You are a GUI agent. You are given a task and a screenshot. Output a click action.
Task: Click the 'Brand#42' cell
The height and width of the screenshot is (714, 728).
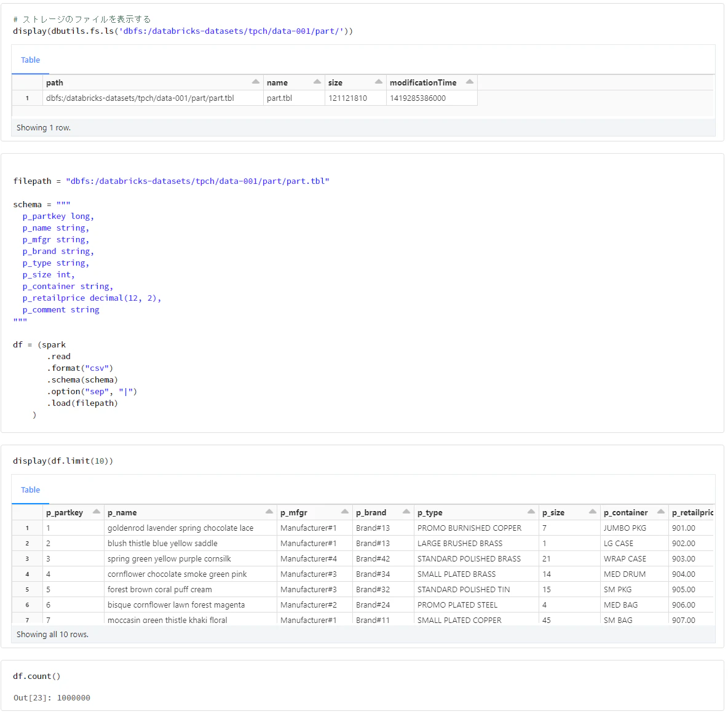(x=383, y=558)
